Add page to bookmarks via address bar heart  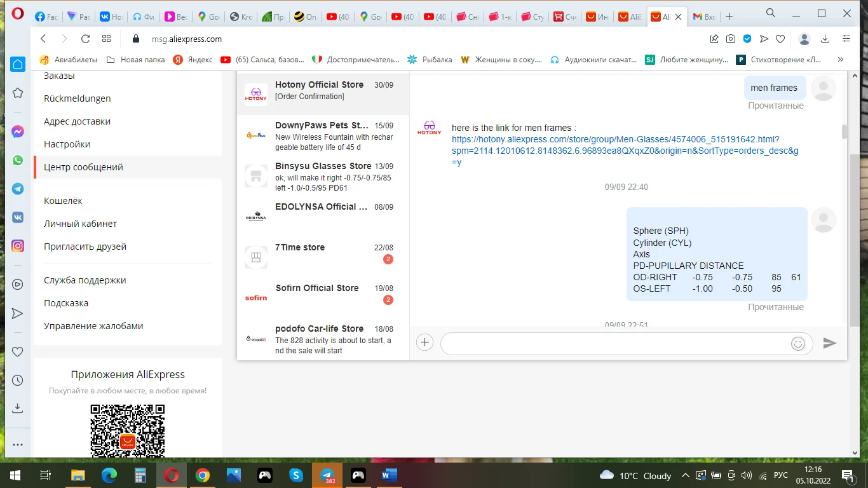780,39
